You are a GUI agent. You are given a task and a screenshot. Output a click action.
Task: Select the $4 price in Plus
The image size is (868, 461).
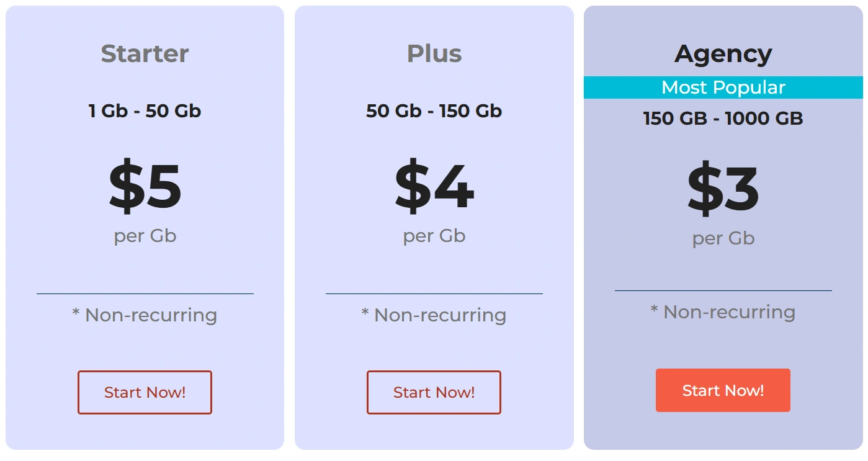pos(434,186)
